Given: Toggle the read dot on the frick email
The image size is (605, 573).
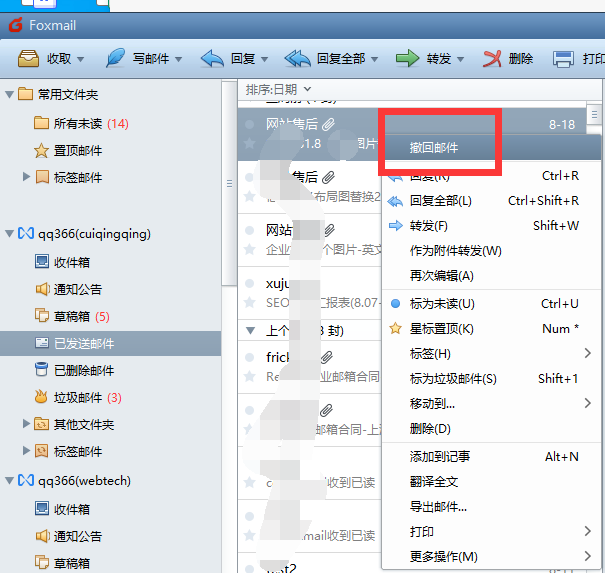Looking at the screenshot, I should [250, 356].
